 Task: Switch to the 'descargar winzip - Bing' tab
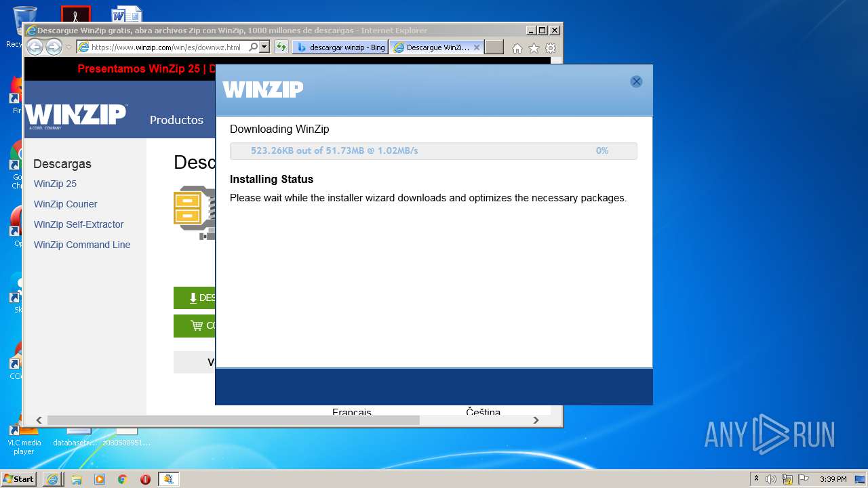coord(340,47)
